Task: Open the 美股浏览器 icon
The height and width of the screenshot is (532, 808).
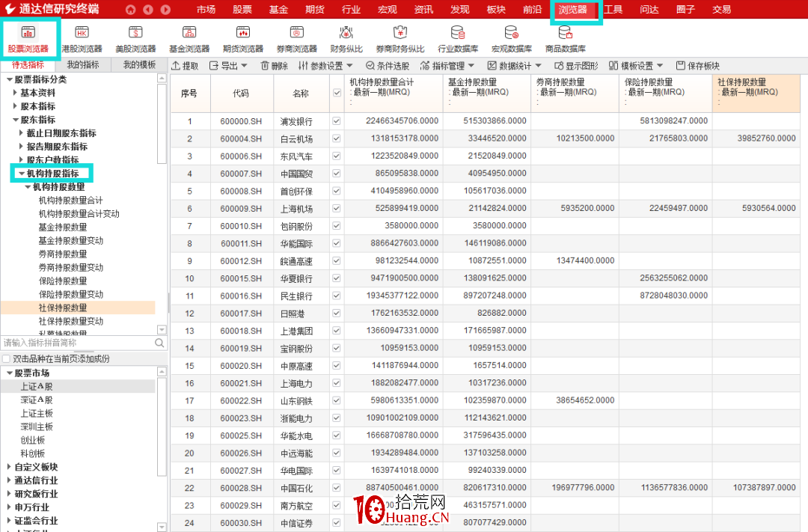Action: [135, 39]
